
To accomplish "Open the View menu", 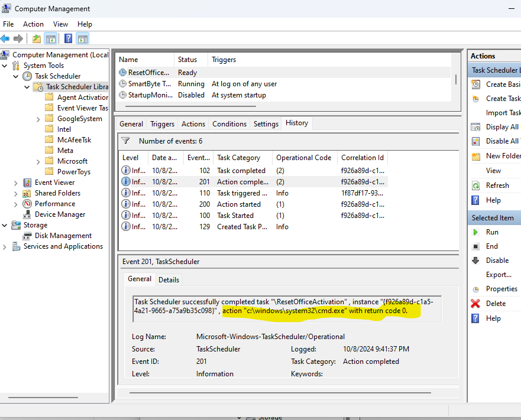I will pyautogui.click(x=60, y=24).
